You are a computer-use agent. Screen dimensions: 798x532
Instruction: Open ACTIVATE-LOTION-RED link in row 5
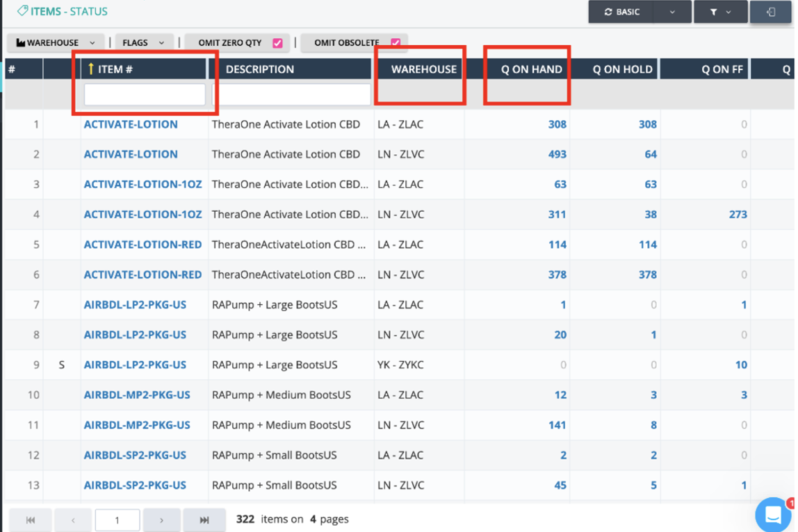pyautogui.click(x=143, y=244)
